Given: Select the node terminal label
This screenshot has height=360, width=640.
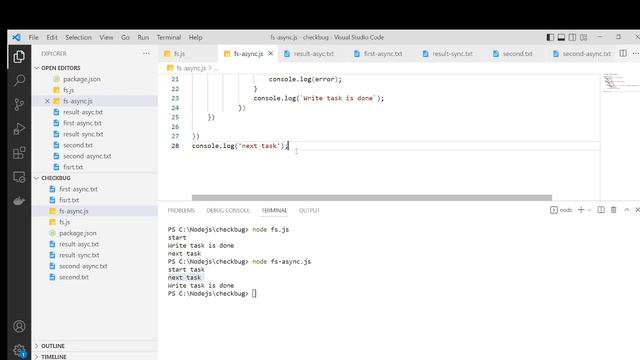Looking at the screenshot, I should click(562, 210).
